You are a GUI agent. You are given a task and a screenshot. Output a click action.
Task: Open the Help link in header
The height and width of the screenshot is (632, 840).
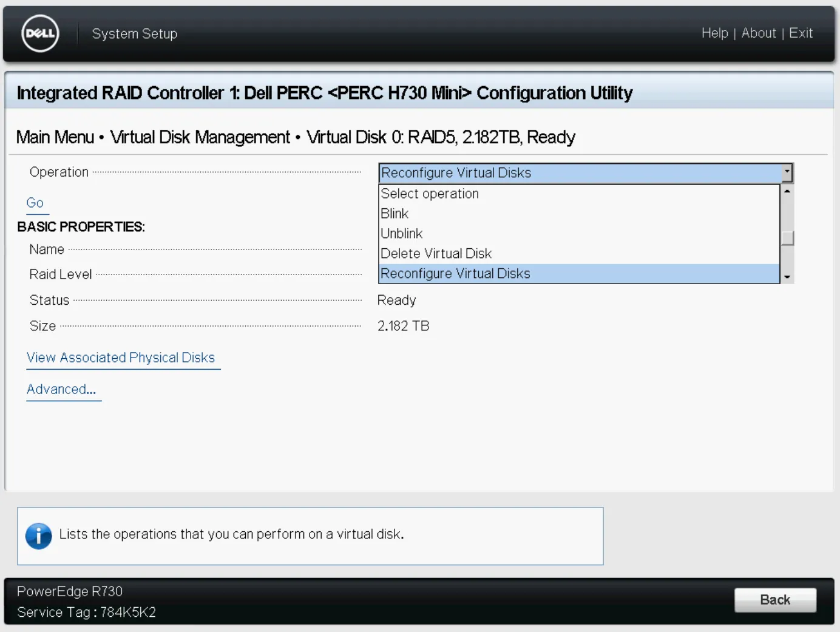714,33
